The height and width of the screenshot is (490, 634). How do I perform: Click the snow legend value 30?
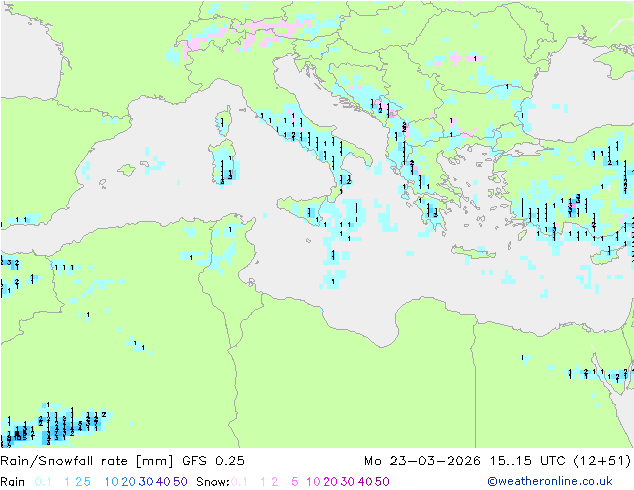(x=348, y=482)
